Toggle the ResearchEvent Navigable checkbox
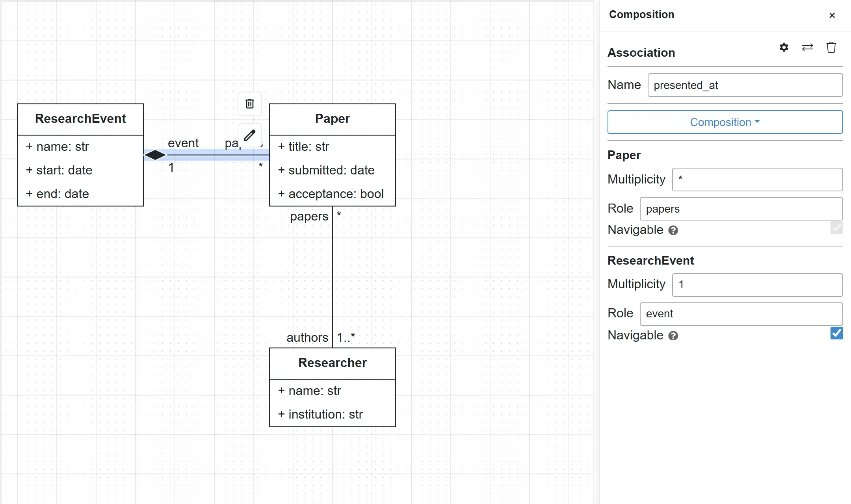This screenshot has height=504, width=851. pos(837,333)
